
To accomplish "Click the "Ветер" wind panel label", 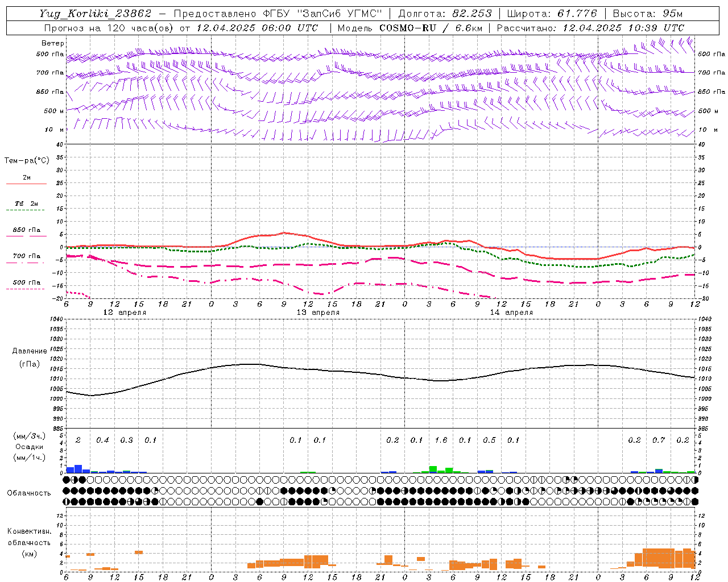I will (53, 43).
